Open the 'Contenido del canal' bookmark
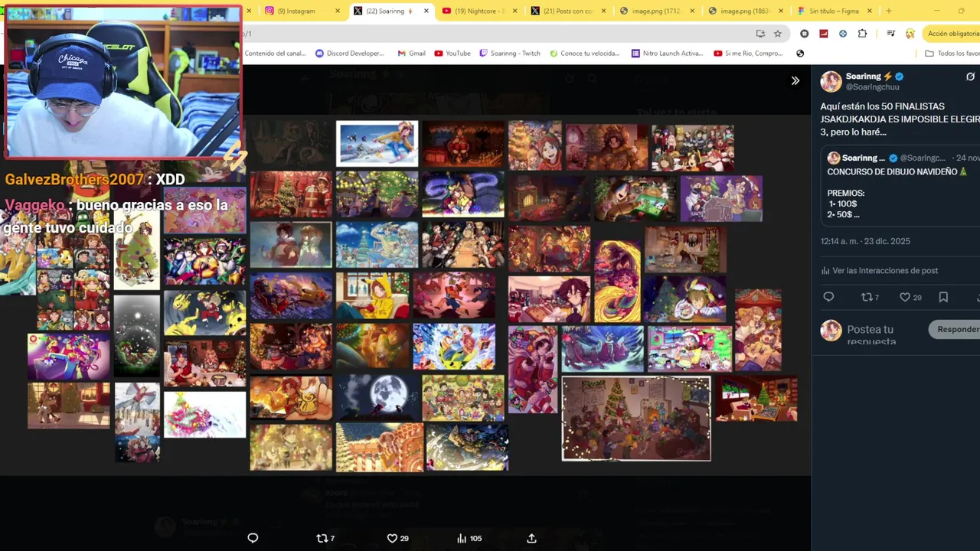Image resolution: width=980 pixels, height=551 pixels. (275, 54)
